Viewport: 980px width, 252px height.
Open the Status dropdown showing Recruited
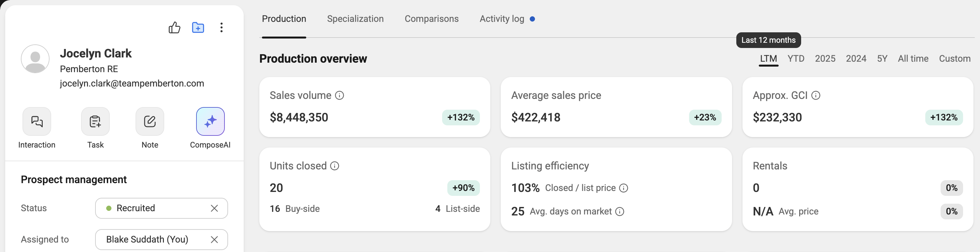tap(161, 208)
